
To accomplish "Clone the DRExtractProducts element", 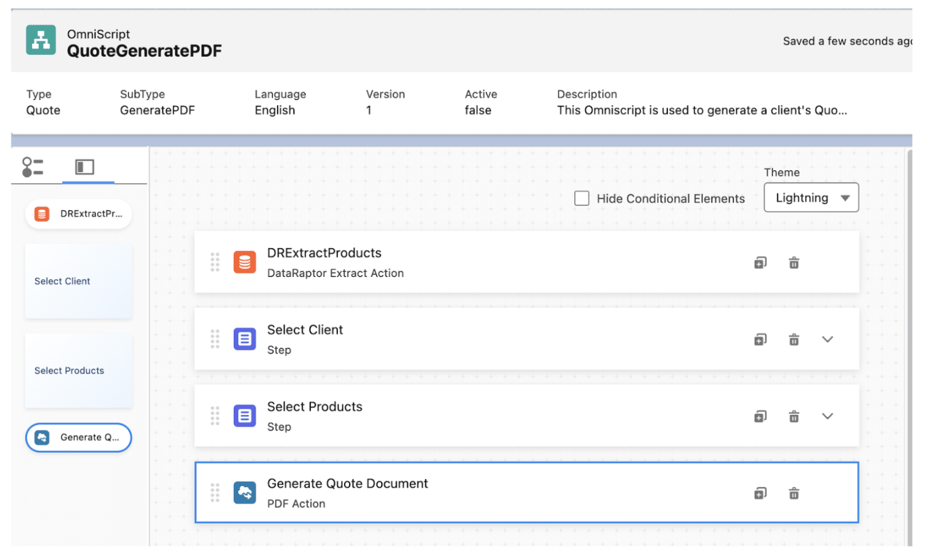I will point(760,263).
